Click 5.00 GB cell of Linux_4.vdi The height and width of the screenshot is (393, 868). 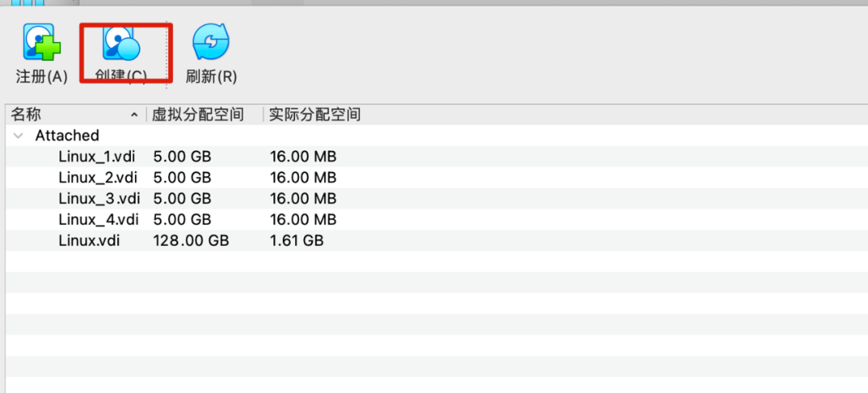coord(182,219)
